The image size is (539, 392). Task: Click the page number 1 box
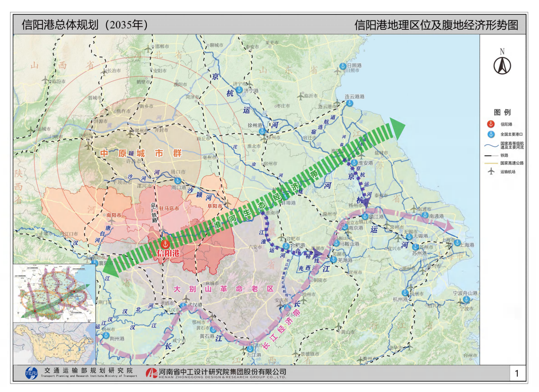click(x=517, y=373)
